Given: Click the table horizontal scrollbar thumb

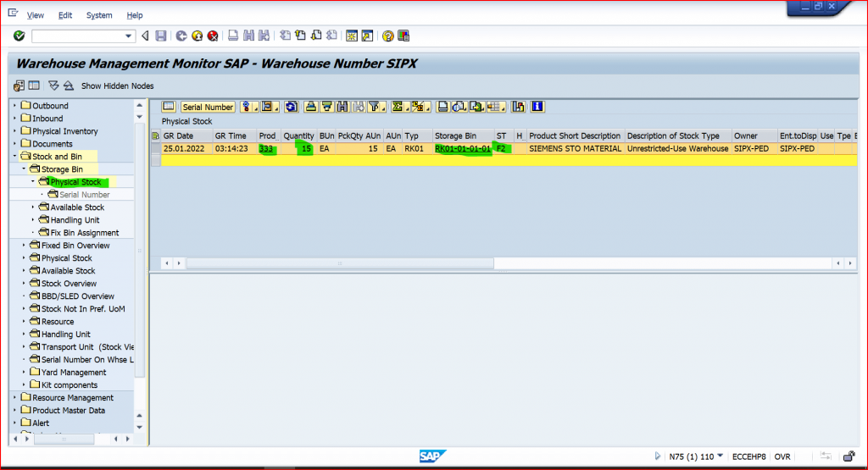Looking at the screenshot, I should [x=340, y=263].
